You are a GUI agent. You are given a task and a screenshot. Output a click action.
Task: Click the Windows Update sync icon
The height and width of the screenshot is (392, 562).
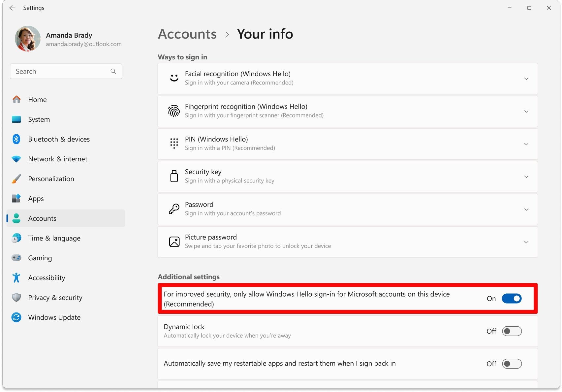(16, 317)
